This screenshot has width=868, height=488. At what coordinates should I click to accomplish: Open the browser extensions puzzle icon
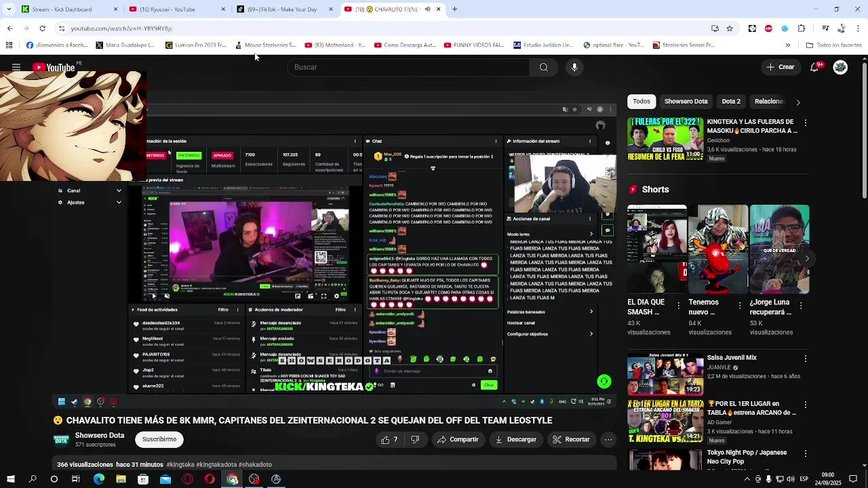pos(801,28)
